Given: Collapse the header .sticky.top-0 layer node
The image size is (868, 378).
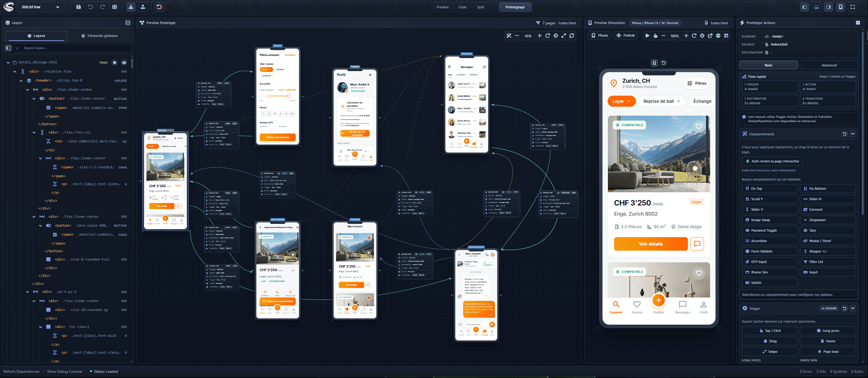Looking at the screenshot, I should (x=21, y=81).
